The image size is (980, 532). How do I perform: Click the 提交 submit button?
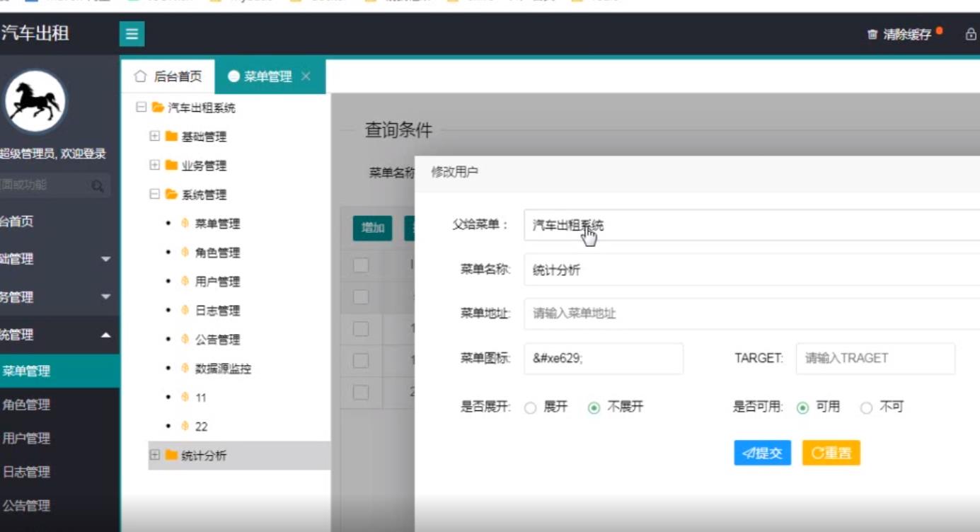point(762,453)
